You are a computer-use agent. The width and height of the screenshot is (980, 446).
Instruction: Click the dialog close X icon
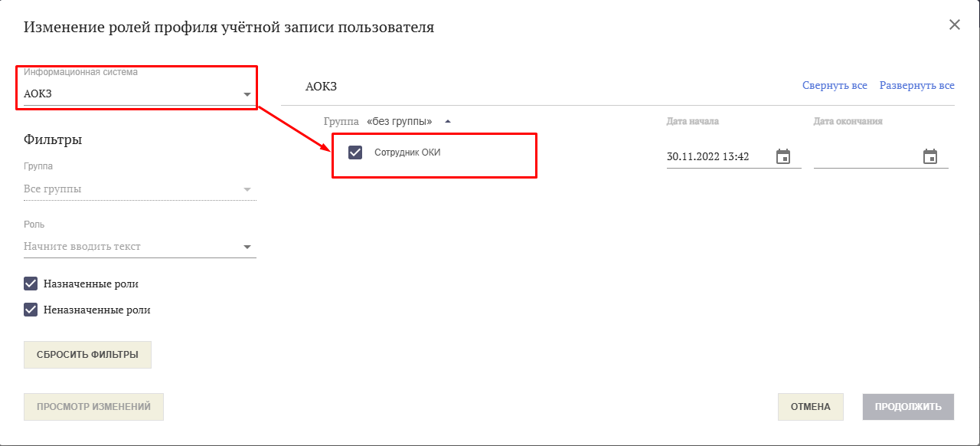point(955,24)
